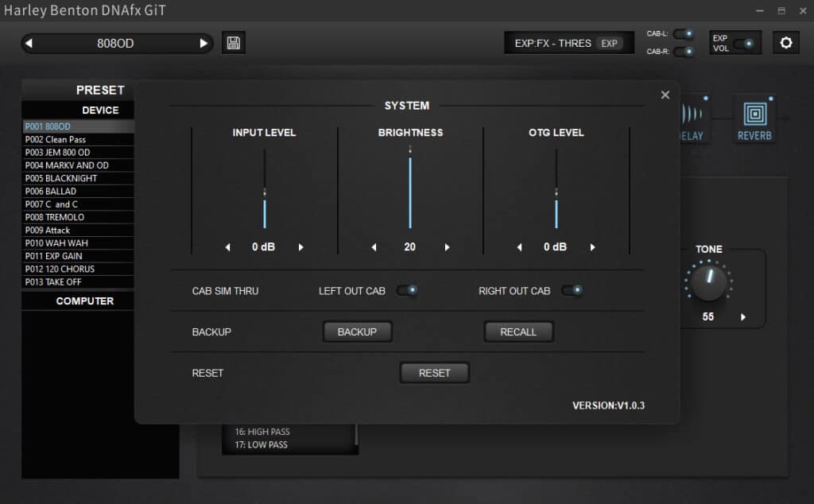This screenshot has width=814, height=504.
Task: Decrease INPUT LEVEL with left arrow
Action: coord(227,247)
